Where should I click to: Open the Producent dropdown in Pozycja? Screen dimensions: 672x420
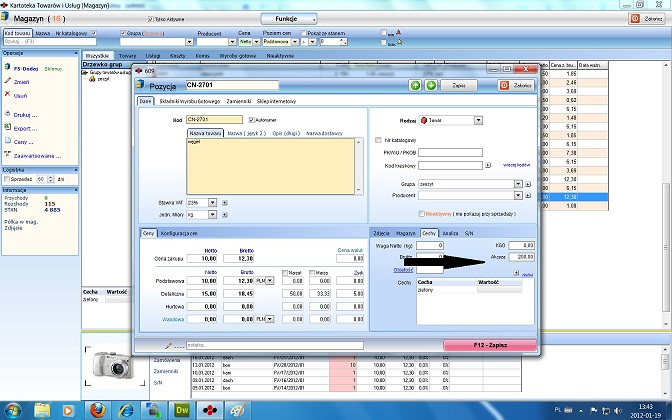point(518,195)
